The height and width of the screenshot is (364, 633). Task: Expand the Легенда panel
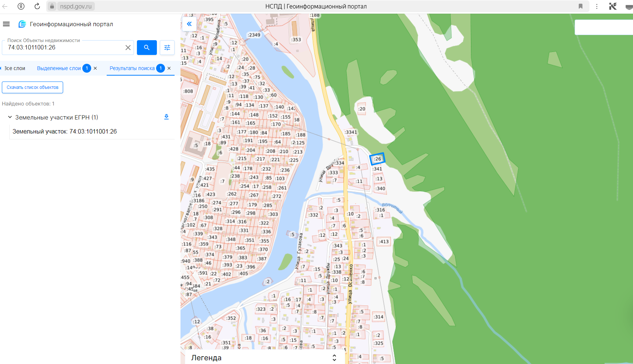click(334, 358)
